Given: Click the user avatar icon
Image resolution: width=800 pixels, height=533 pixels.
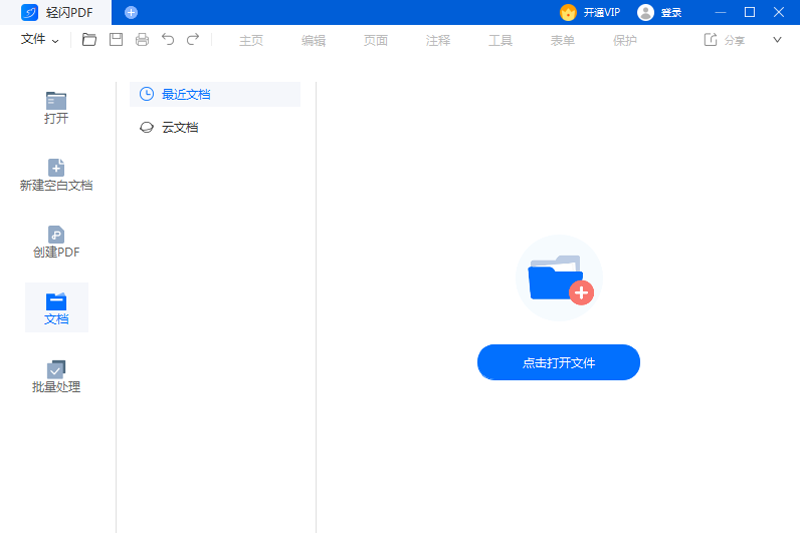Looking at the screenshot, I should (645, 12).
